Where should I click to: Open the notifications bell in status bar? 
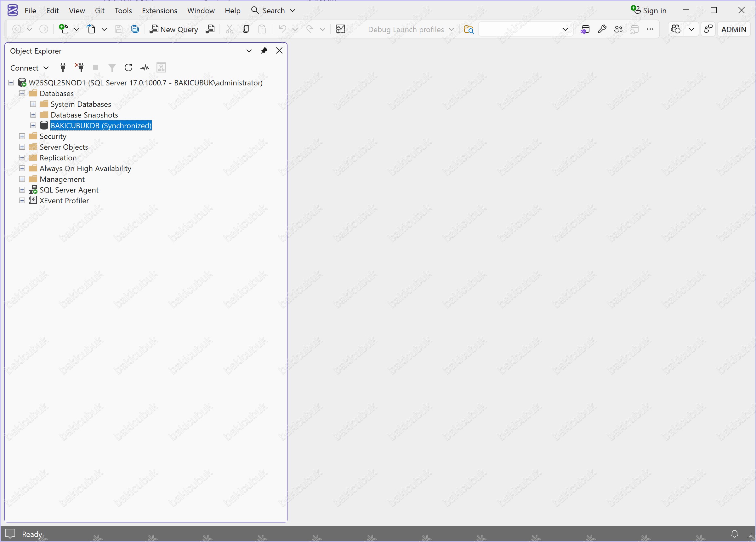(x=734, y=534)
